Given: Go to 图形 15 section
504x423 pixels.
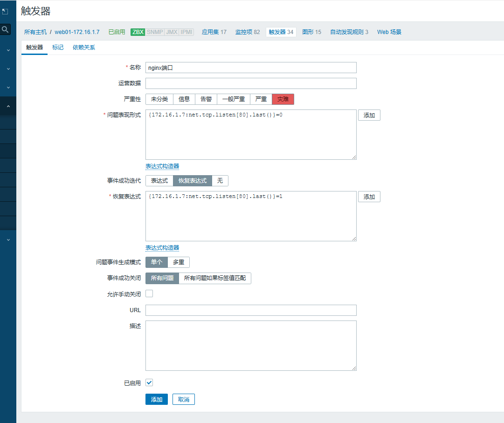Looking at the screenshot, I should (311, 32).
